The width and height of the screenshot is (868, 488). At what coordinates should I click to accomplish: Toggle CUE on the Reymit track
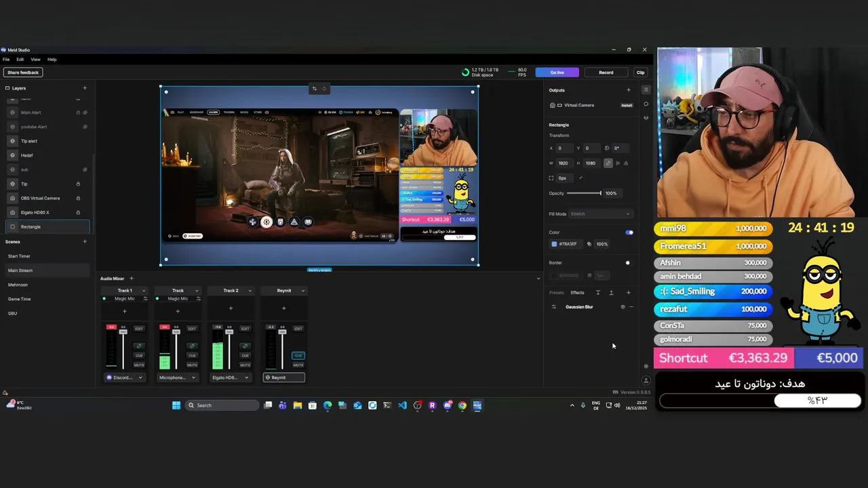[298, 356]
